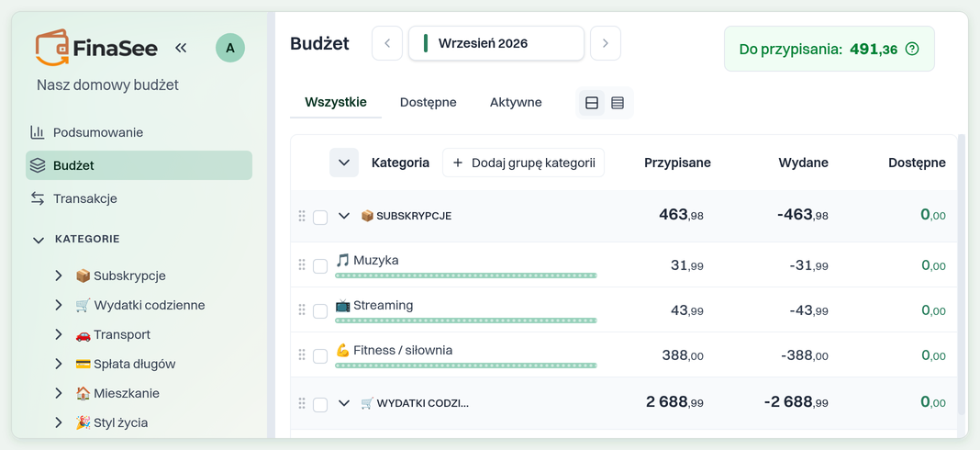
Task: Click plus icon in Dodaj grupę kategorii
Action: (458, 163)
